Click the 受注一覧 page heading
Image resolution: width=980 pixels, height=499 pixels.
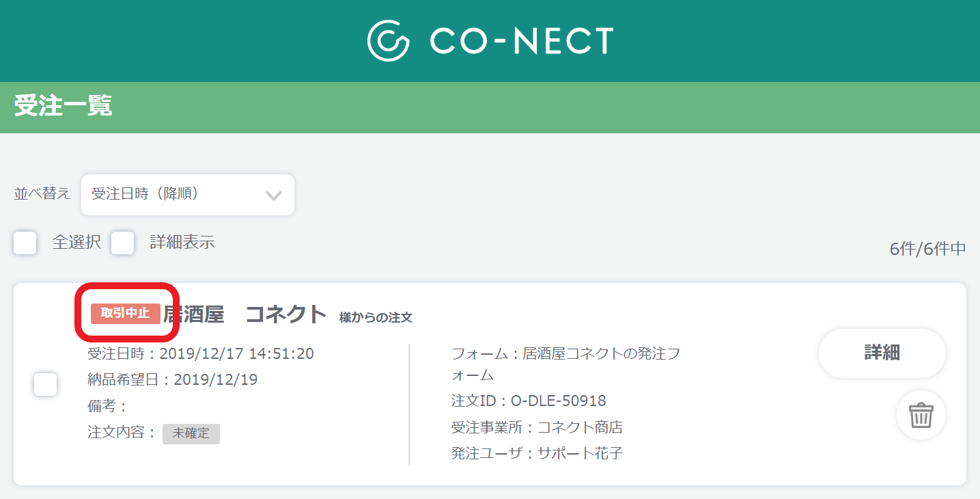64,107
